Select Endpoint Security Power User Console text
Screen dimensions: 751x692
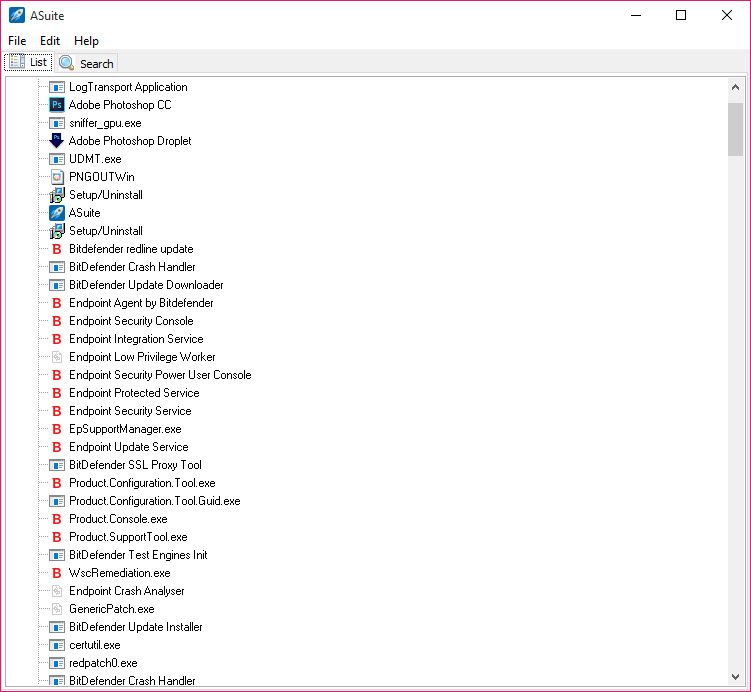tap(160, 375)
